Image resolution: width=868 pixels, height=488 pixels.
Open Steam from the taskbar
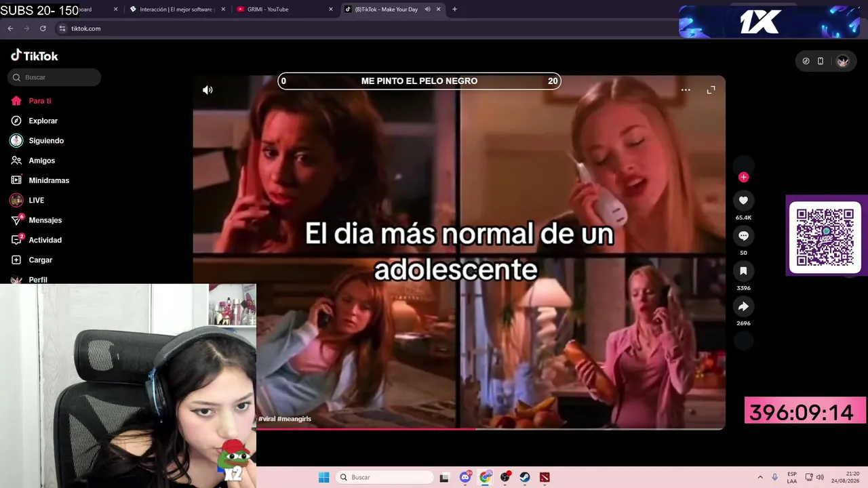[525, 477]
